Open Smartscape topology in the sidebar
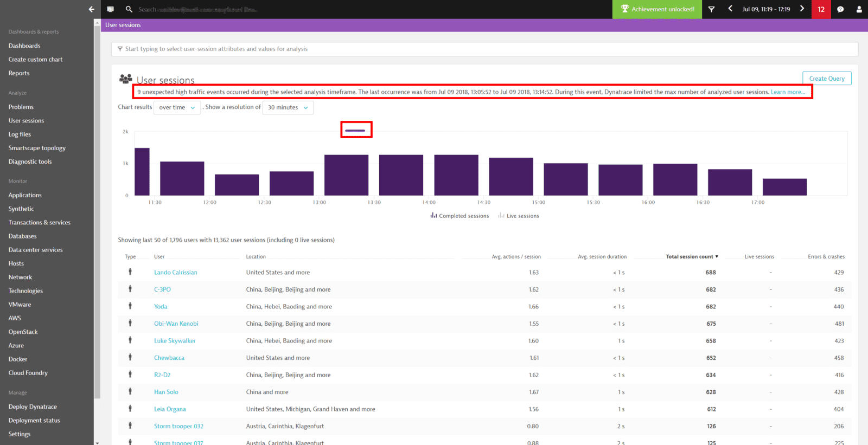 [37, 148]
